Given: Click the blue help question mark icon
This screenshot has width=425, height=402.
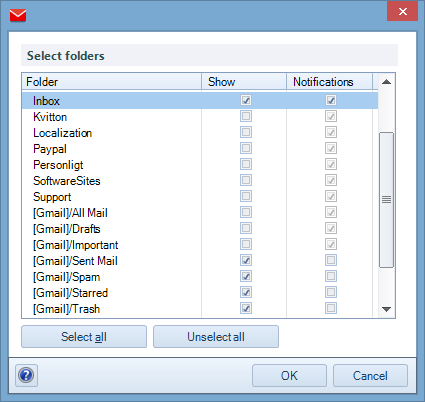Looking at the screenshot, I should (x=26, y=375).
